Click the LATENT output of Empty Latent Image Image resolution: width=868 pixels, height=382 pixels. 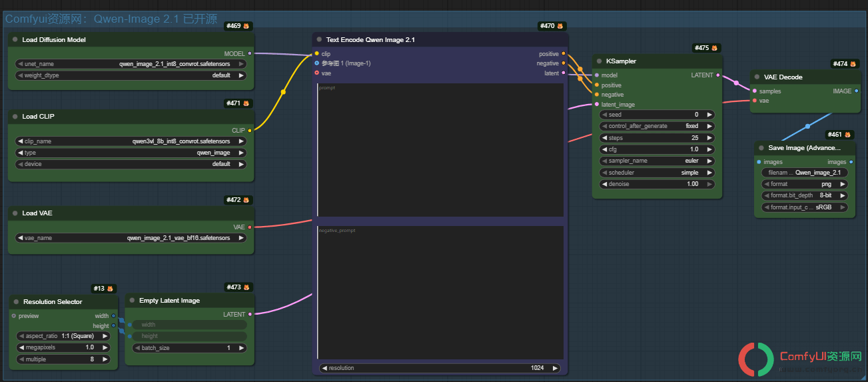click(250, 314)
